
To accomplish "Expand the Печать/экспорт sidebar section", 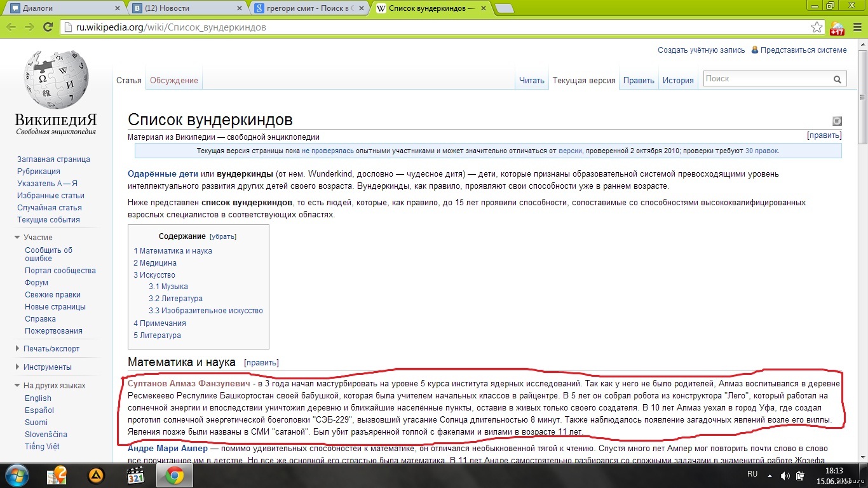I will [x=47, y=348].
